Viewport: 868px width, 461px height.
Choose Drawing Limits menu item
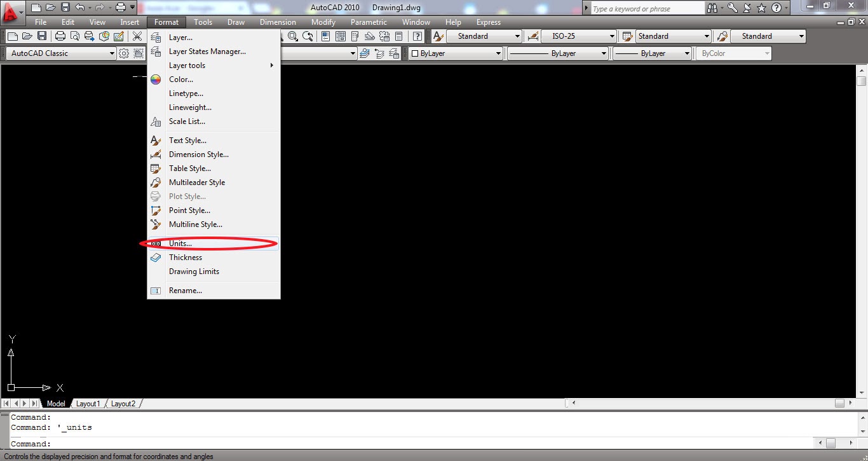[x=214, y=272]
